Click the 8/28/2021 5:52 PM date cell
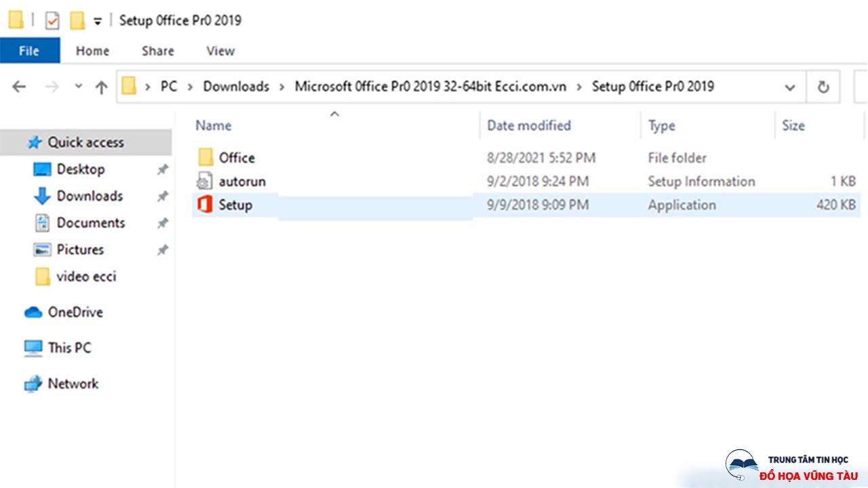868x488 pixels. pyautogui.click(x=541, y=158)
